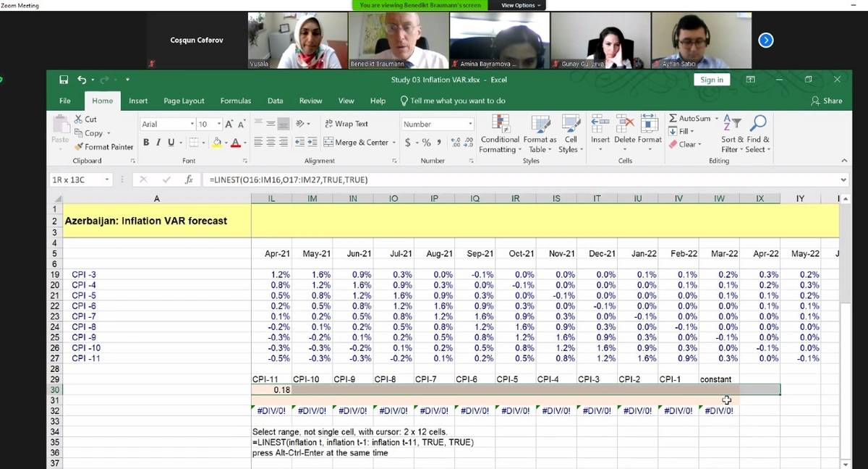868x469 pixels.
Task: Toggle Align Right horizontal alignment
Action: coord(284,143)
